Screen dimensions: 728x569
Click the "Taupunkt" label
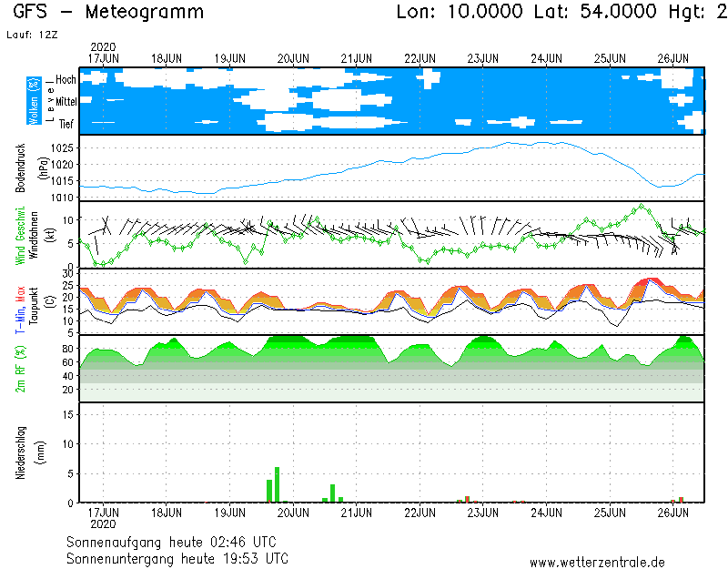[34, 306]
